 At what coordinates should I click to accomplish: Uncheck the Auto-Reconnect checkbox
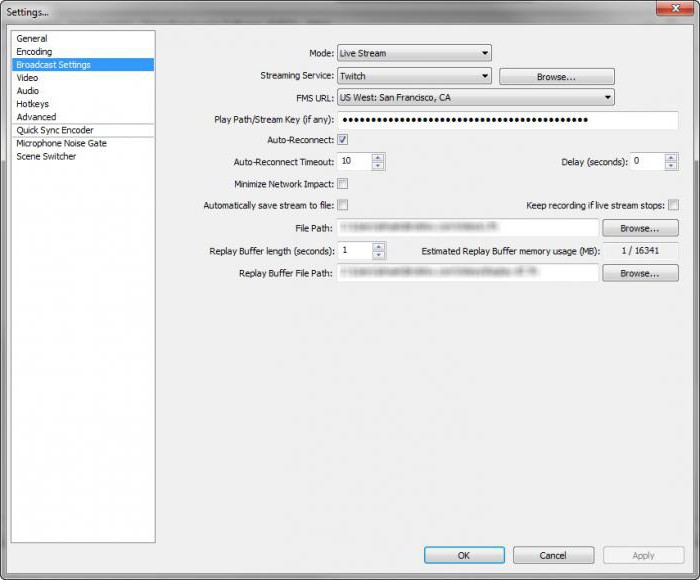click(x=343, y=140)
